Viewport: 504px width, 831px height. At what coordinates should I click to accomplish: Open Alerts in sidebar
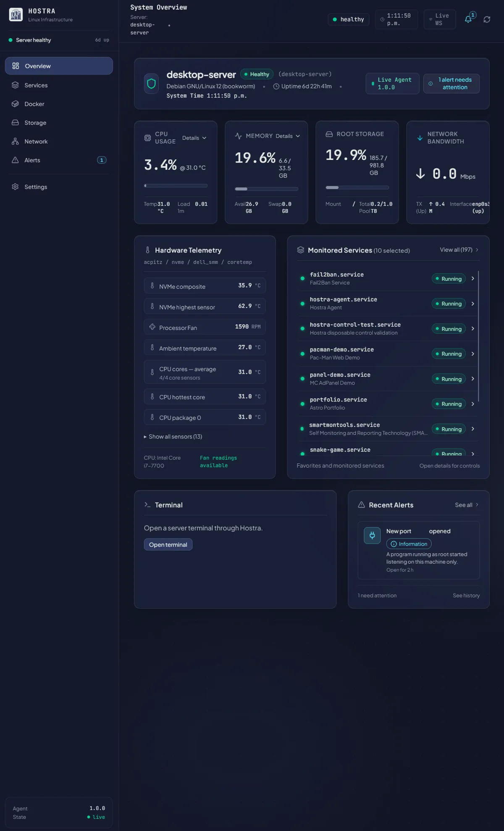(59, 160)
